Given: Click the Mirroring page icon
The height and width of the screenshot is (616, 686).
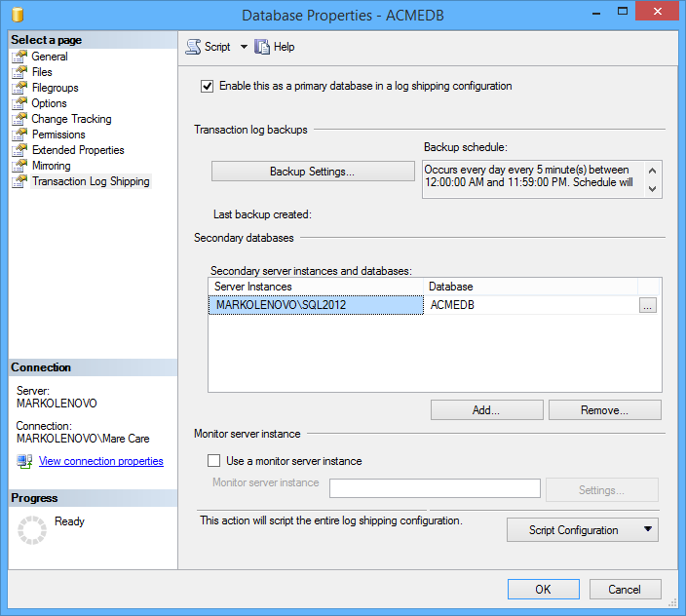Looking at the screenshot, I should click(19, 166).
